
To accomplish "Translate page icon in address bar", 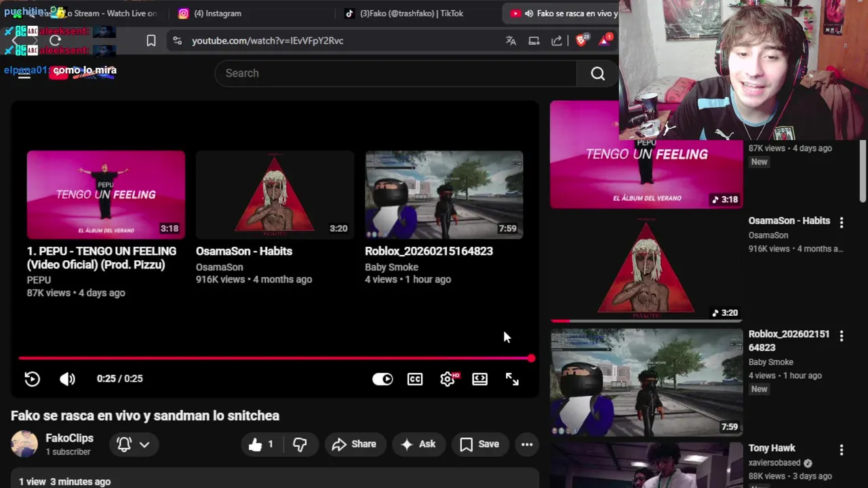I will 511,41.
